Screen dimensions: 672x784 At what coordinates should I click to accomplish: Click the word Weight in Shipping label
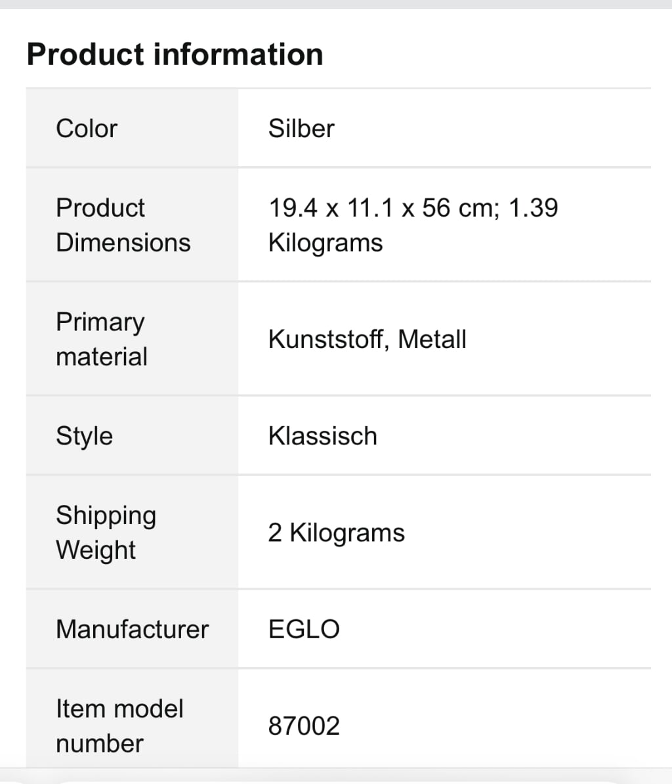[95, 550]
